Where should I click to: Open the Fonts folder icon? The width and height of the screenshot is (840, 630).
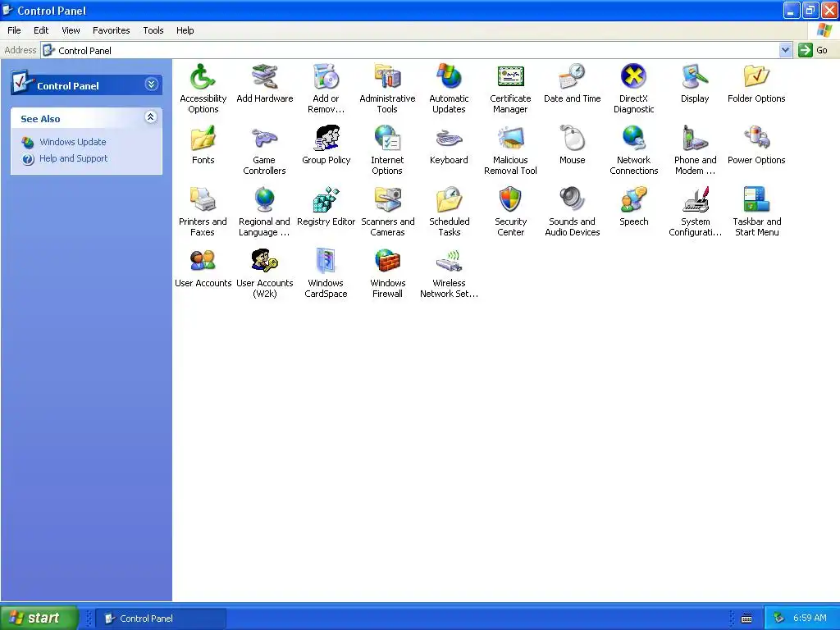pos(203,146)
